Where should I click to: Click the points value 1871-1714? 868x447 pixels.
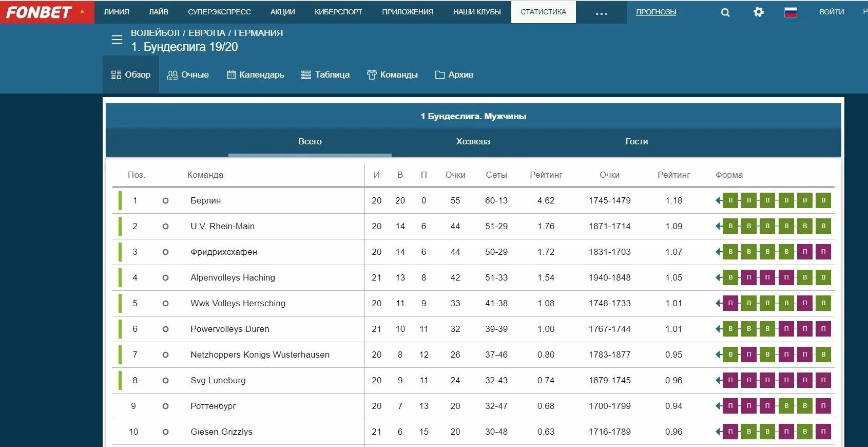610,226
